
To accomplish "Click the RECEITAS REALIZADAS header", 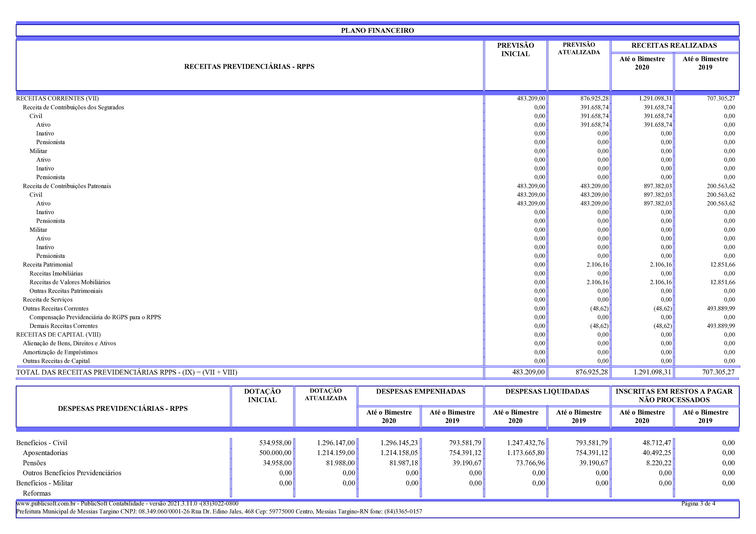I will 674,45.
